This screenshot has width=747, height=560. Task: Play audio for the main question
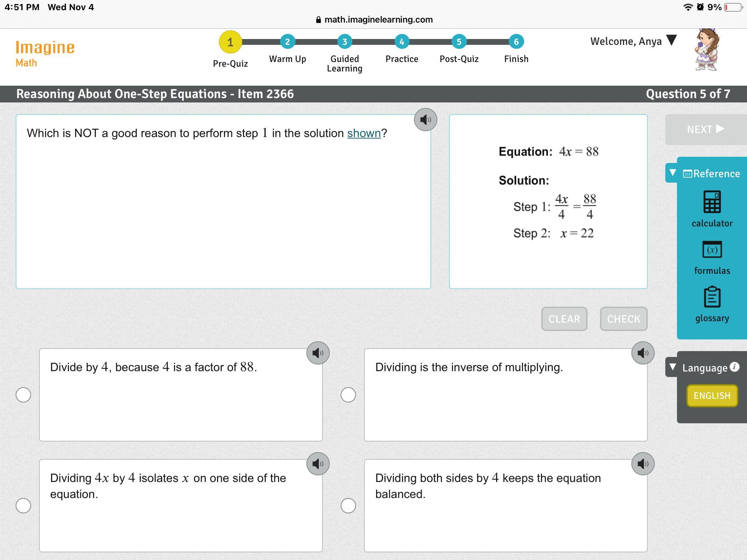pyautogui.click(x=425, y=120)
